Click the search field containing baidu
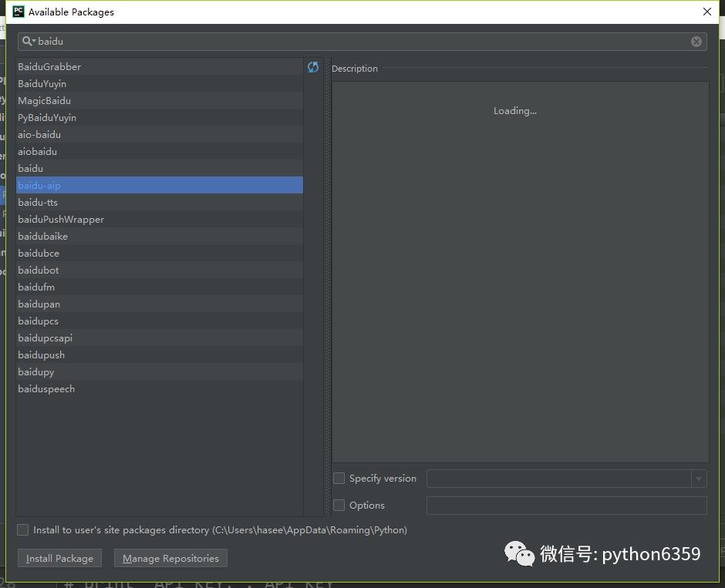Image resolution: width=725 pixels, height=588 pixels. [362, 42]
